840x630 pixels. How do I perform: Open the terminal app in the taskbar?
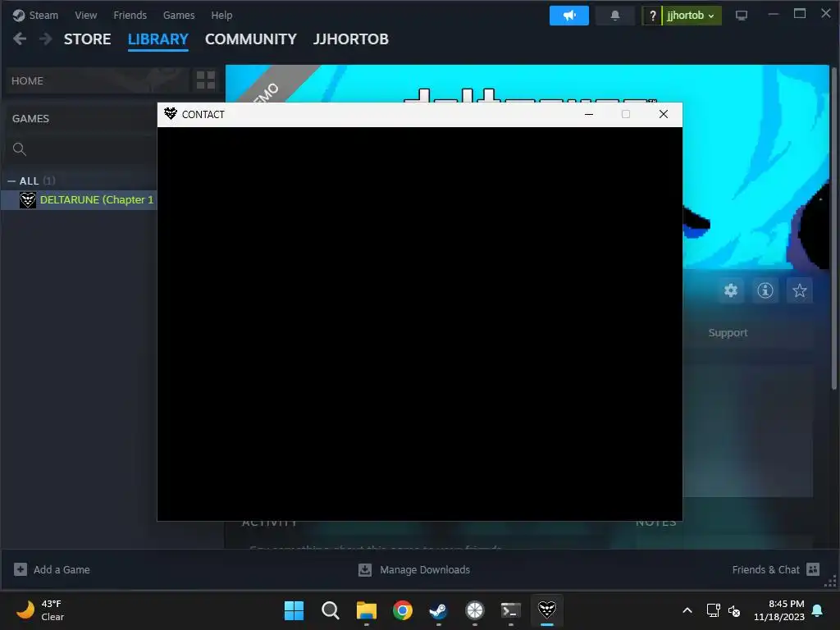[x=510, y=610]
